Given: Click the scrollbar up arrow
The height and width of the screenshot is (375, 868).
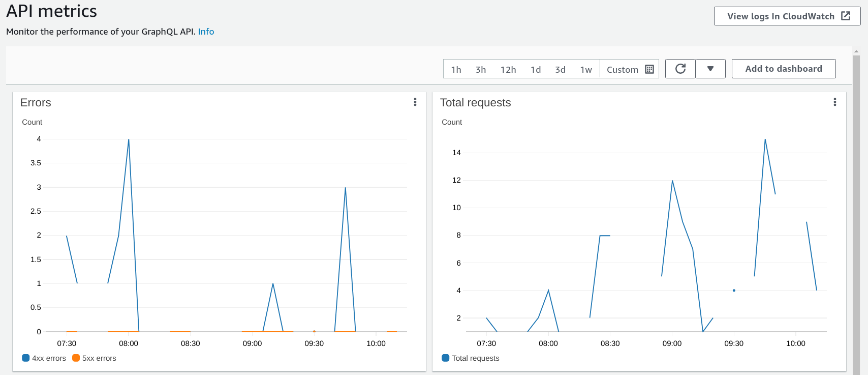Looking at the screenshot, I should 856,51.
